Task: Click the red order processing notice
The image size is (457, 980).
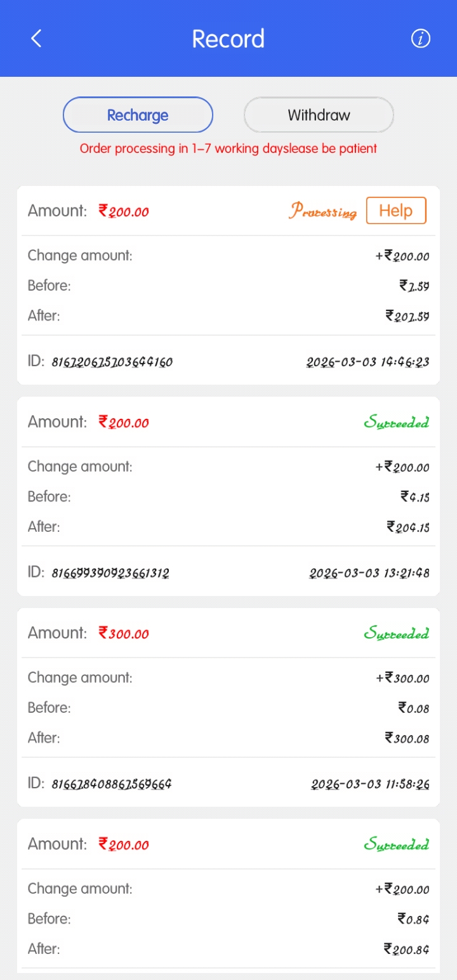Action: 228,149
